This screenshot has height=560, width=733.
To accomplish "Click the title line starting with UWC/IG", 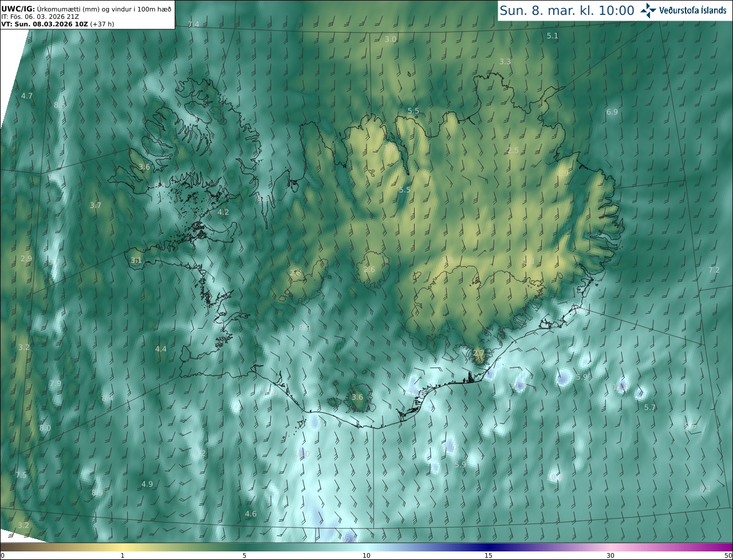I will [86, 9].
